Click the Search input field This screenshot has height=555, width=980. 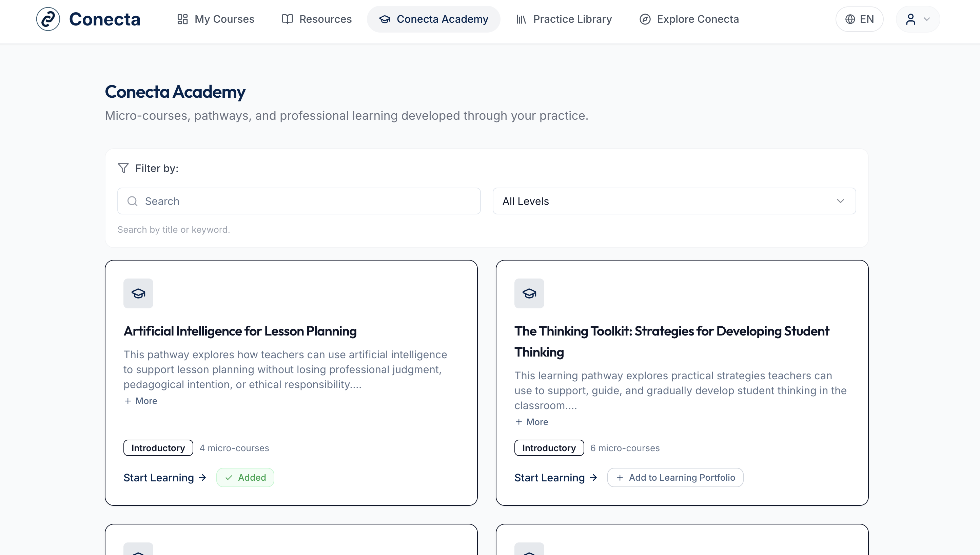[x=305, y=201]
